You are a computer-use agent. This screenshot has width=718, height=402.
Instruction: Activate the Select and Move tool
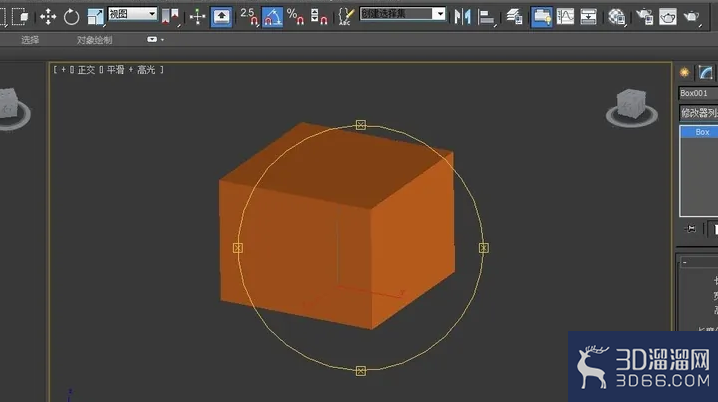point(48,17)
